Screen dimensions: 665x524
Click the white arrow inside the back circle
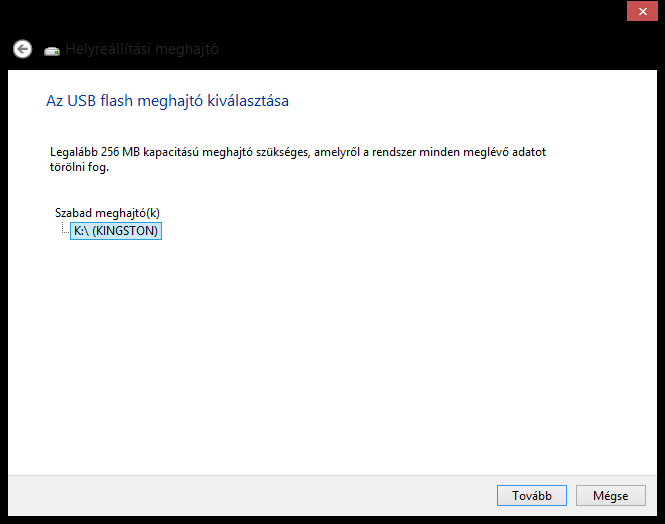(x=22, y=49)
